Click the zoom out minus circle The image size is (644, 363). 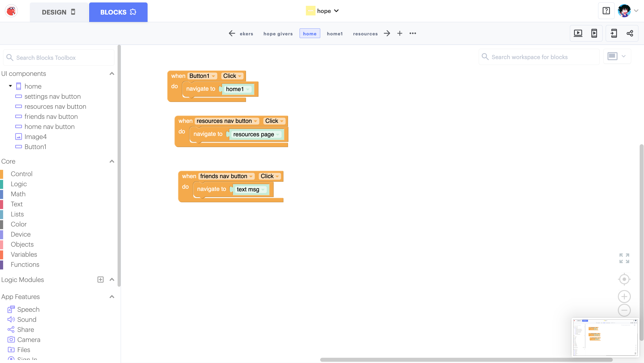click(624, 310)
